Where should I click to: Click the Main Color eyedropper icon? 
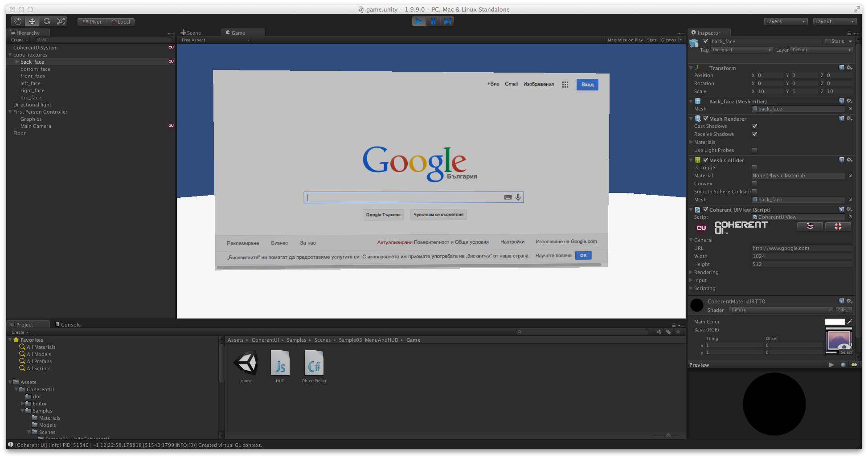click(849, 322)
